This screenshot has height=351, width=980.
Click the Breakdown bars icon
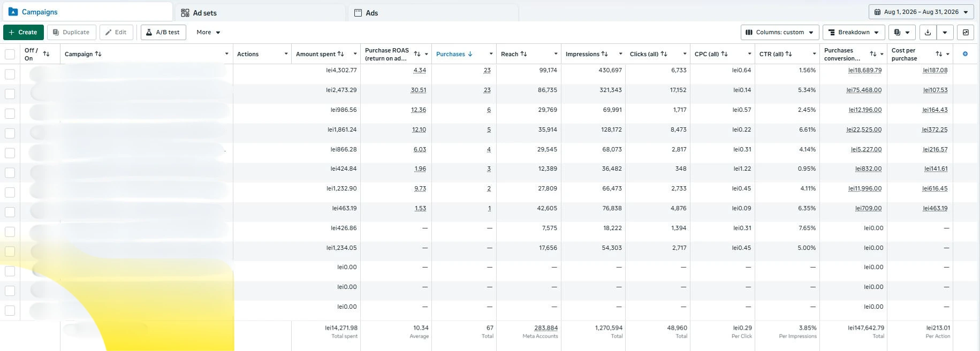point(832,33)
